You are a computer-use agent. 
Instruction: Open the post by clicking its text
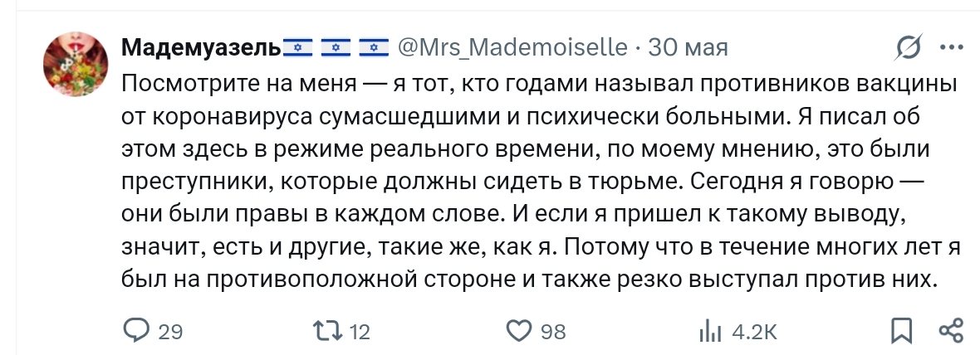532,192
